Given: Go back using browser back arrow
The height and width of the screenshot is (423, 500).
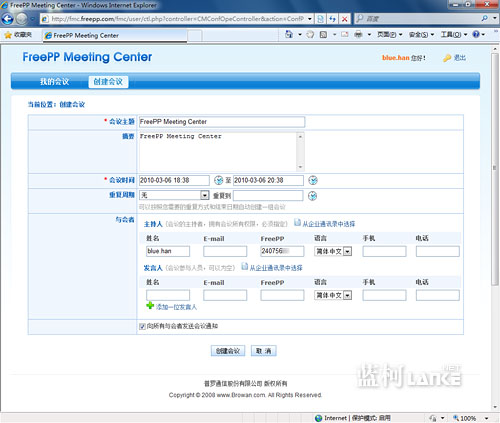Looking at the screenshot, I should tap(7, 19).
